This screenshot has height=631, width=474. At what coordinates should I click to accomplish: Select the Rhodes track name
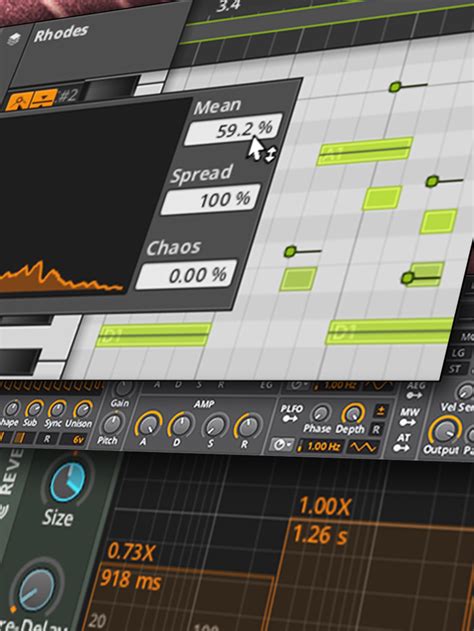coord(61,33)
